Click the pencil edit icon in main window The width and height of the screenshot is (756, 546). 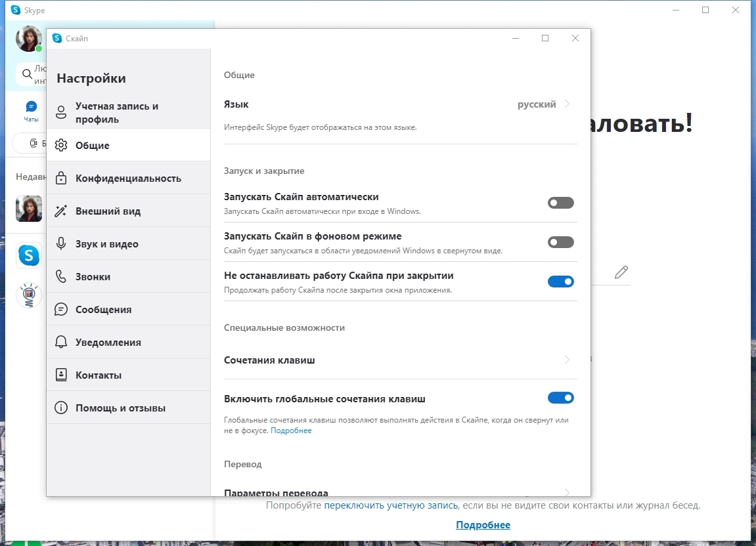(x=621, y=272)
